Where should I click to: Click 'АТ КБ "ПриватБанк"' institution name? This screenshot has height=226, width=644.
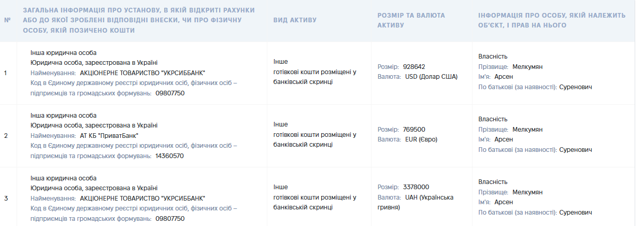click(x=109, y=136)
